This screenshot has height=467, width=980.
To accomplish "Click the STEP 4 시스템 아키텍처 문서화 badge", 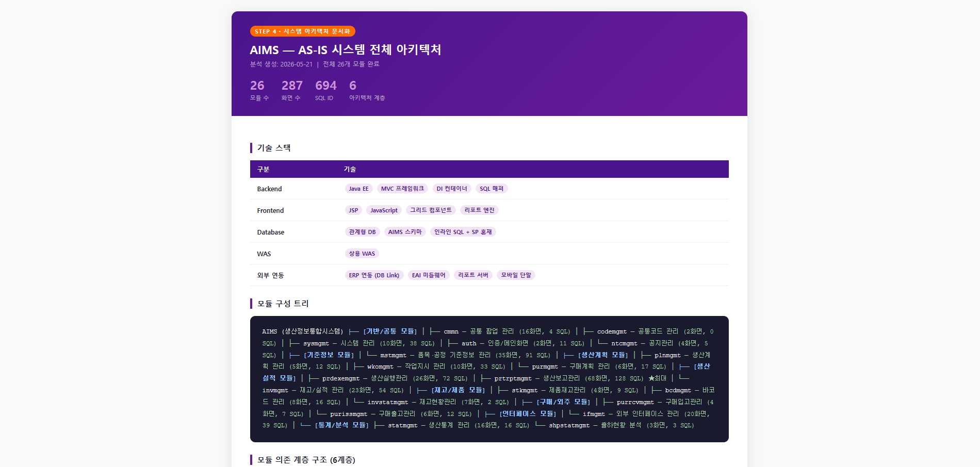I will [302, 31].
